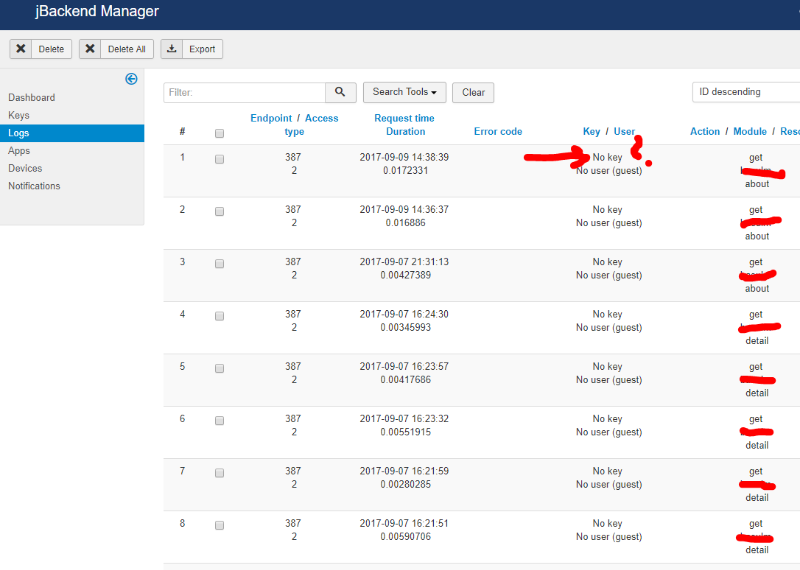800x570 pixels.
Task: Click timestamp 2017-09-07 16:21:51
Action: click(404, 523)
